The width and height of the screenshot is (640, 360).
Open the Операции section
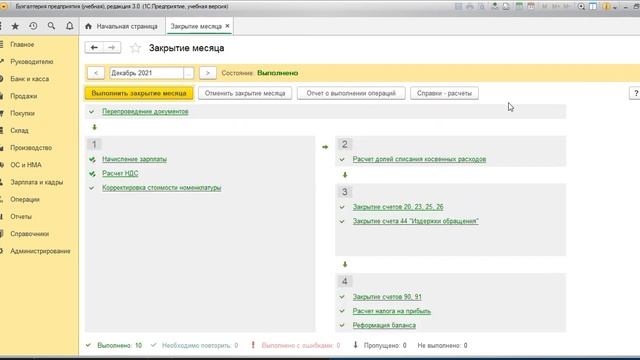point(25,199)
